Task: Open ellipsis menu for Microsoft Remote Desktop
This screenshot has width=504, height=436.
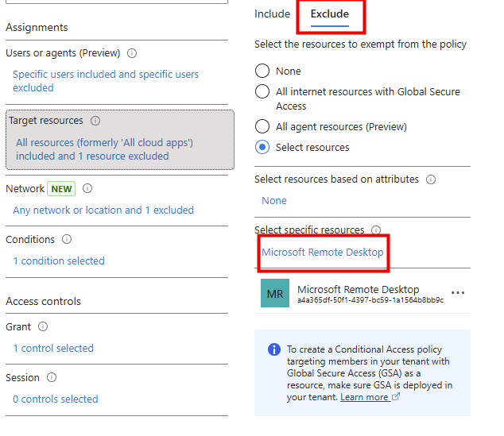Action: click(x=458, y=293)
